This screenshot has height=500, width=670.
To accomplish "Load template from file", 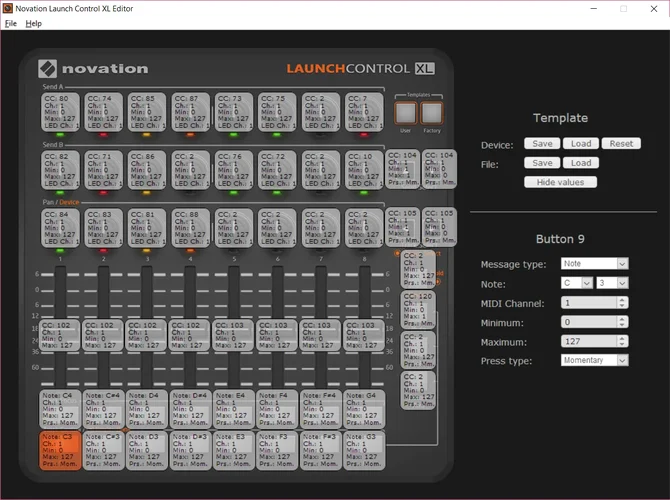I will 581,163.
